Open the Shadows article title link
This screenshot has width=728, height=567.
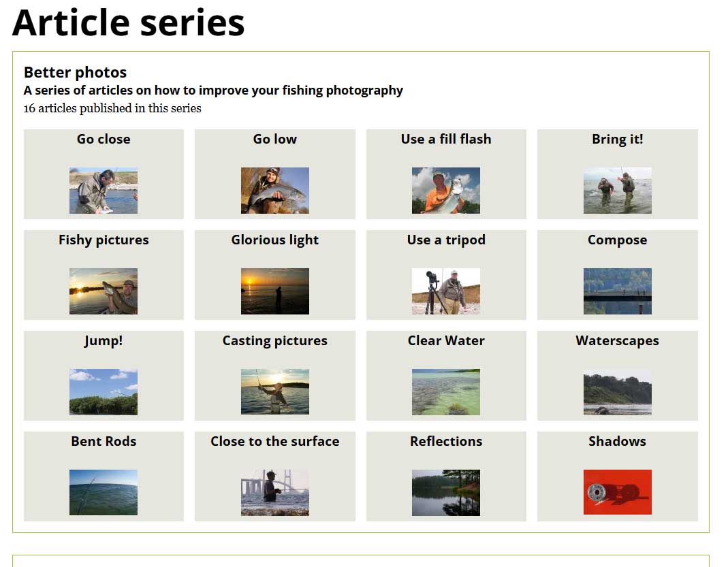coord(617,441)
